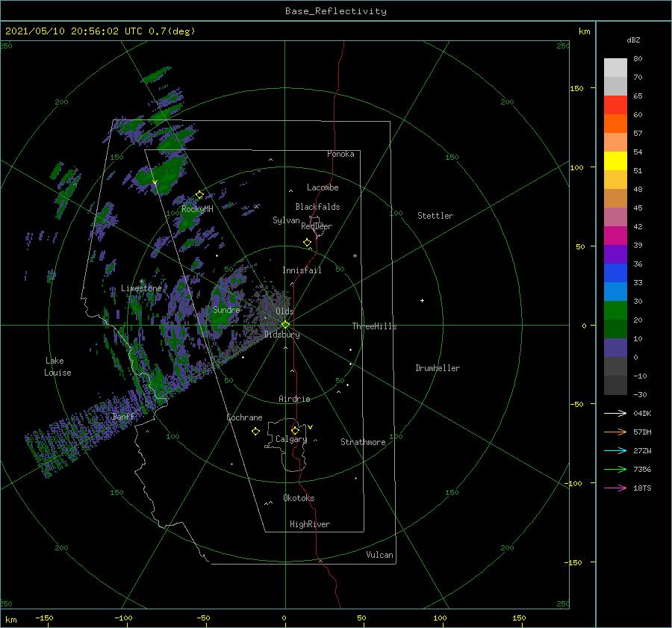Click the ThreeHills town label

375,326
